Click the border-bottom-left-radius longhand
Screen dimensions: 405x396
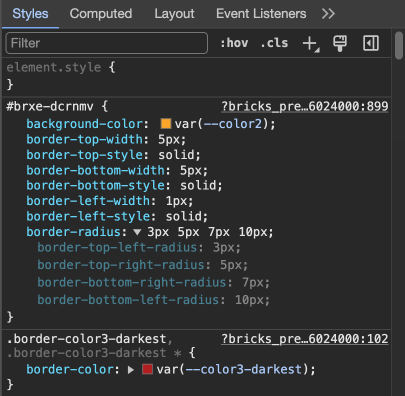tap(128, 300)
